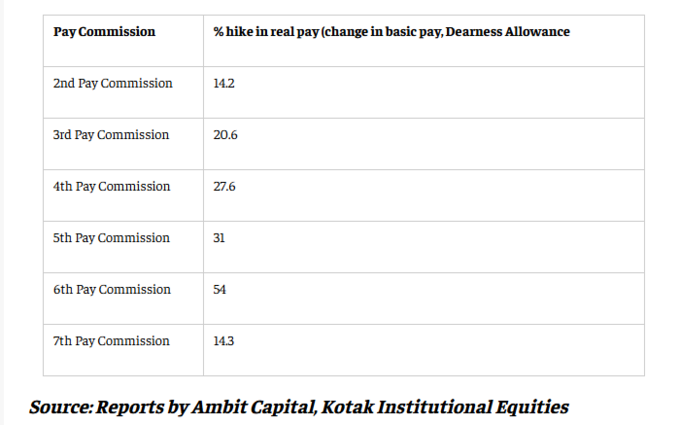Click the 14.3 value
This screenshot has height=425, width=680.
[223, 341]
